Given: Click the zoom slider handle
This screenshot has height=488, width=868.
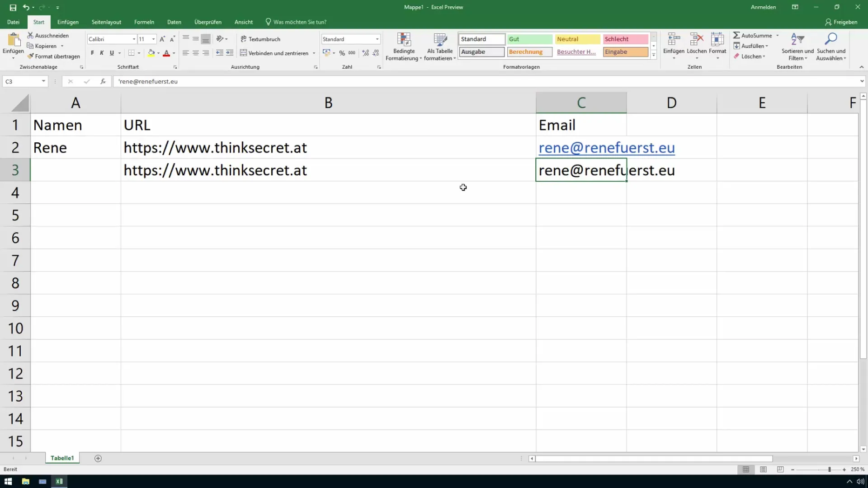Looking at the screenshot, I should tap(829, 469).
